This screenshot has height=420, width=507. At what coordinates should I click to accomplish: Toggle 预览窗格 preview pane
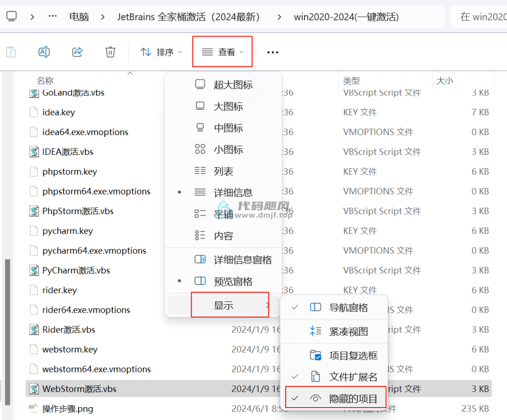[x=223, y=281]
